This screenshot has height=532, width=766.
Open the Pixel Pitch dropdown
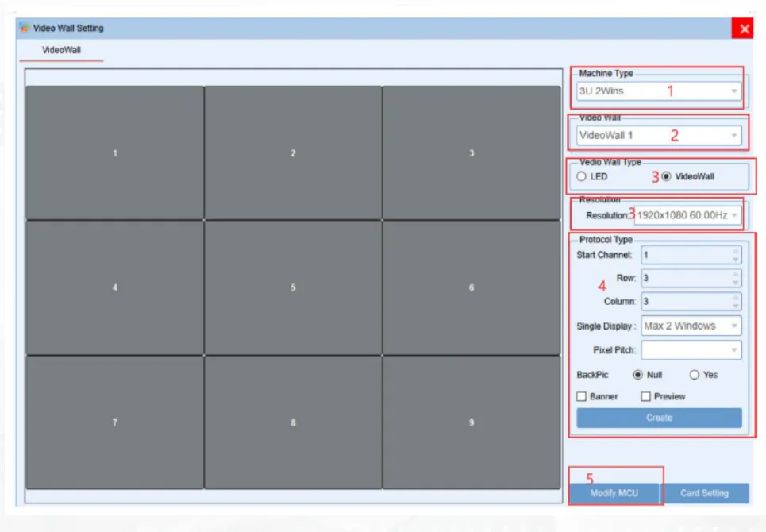click(691, 350)
